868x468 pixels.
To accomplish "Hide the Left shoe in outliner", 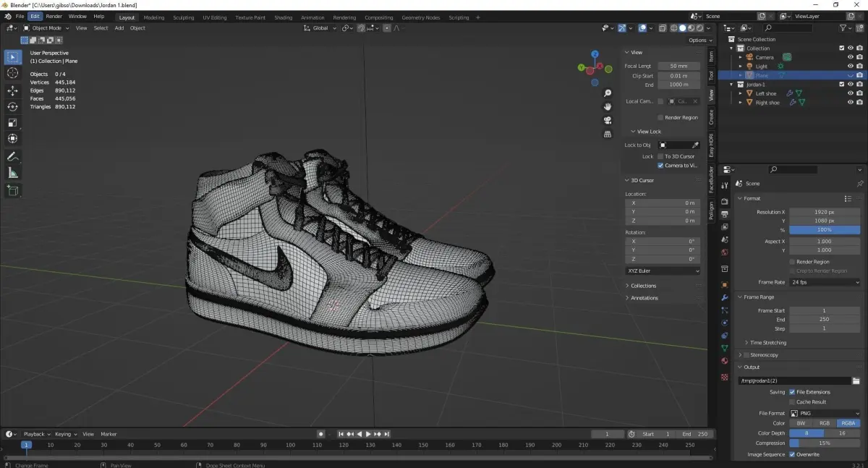I will click(851, 93).
